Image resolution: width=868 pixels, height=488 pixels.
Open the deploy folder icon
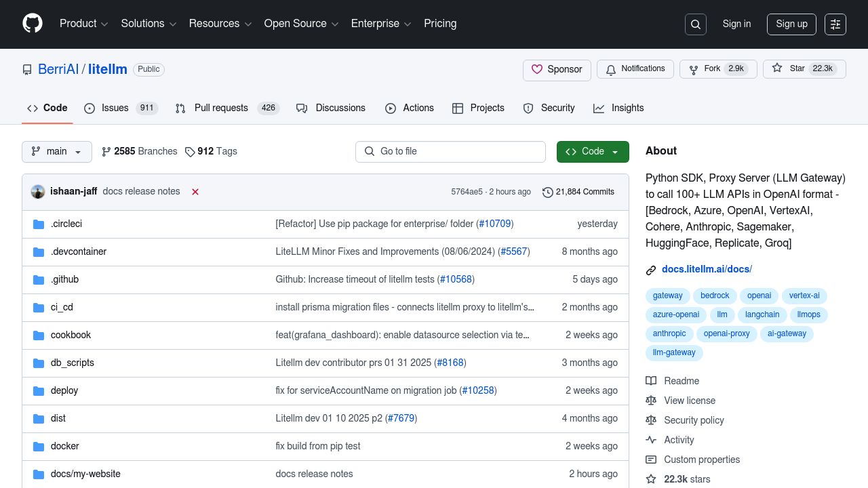39,390
